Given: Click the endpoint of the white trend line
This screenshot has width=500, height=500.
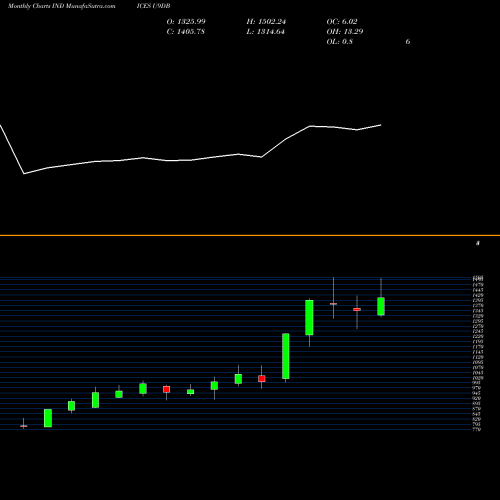Looking at the screenshot, I should [381, 125].
